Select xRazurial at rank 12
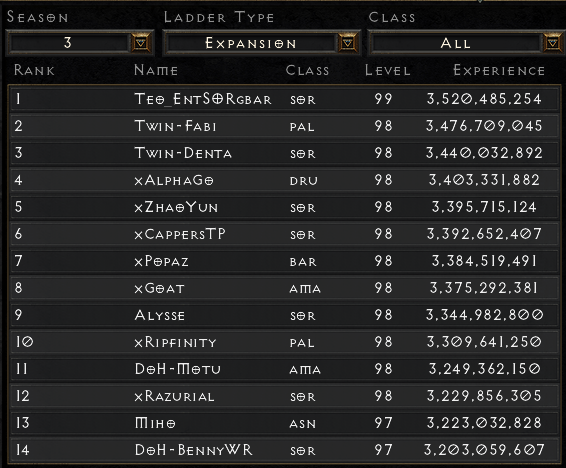The width and height of the screenshot is (566, 468). [x=284, y=396]
